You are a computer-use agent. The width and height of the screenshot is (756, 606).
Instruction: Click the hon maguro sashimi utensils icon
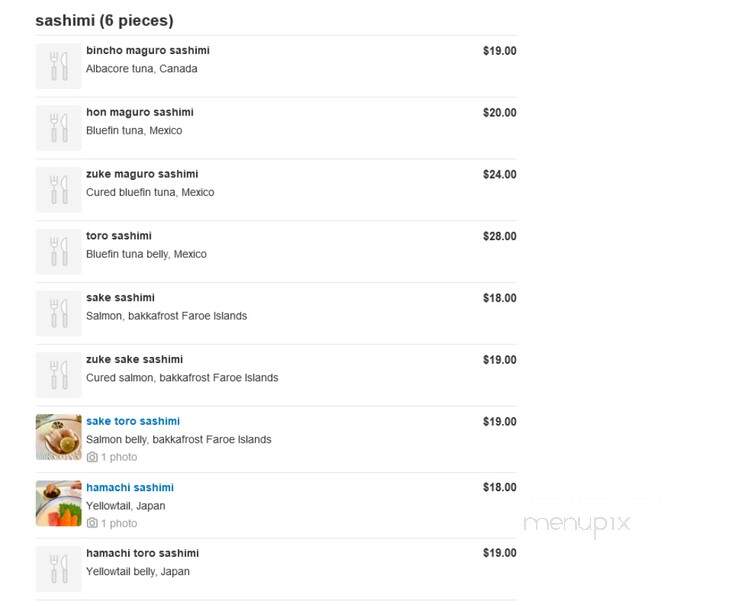(58, 128)
